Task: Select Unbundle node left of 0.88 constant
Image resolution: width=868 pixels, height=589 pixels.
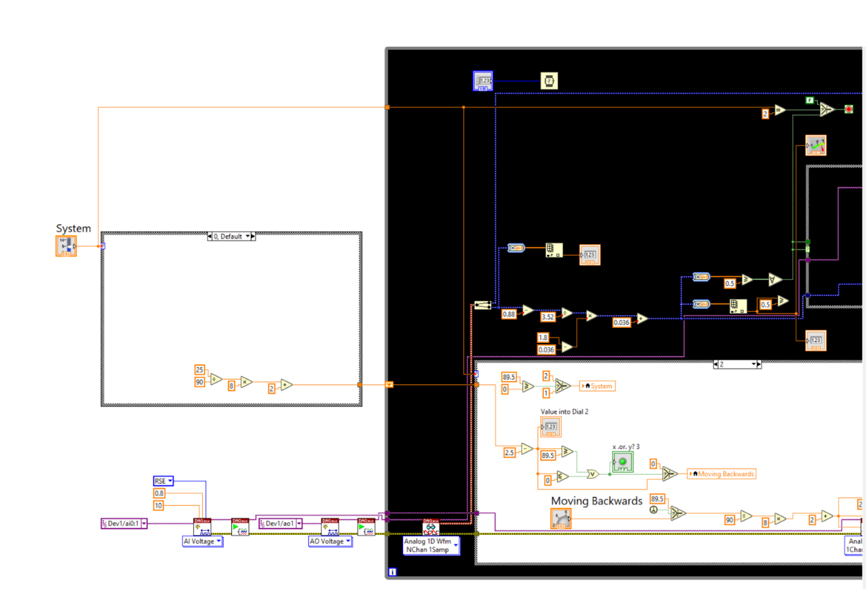Action: (x=483, y=306)
